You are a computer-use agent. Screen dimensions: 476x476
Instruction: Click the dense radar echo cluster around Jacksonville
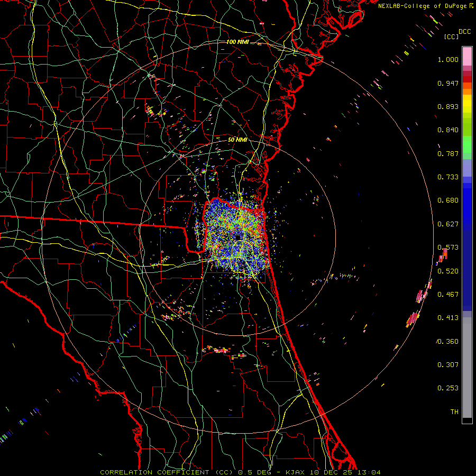[235, 237]
